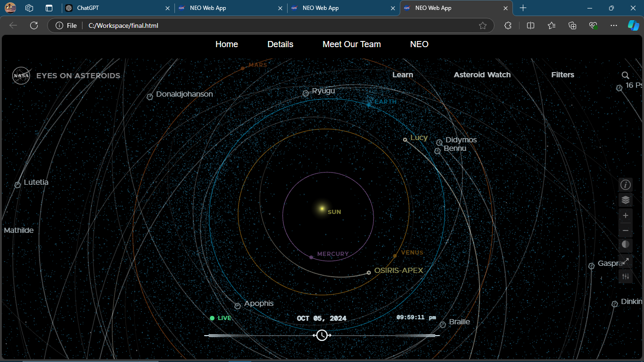Switch to the first NEO Web App tab
The height and width of the screenshot is (362, 644).
[231, 8]
